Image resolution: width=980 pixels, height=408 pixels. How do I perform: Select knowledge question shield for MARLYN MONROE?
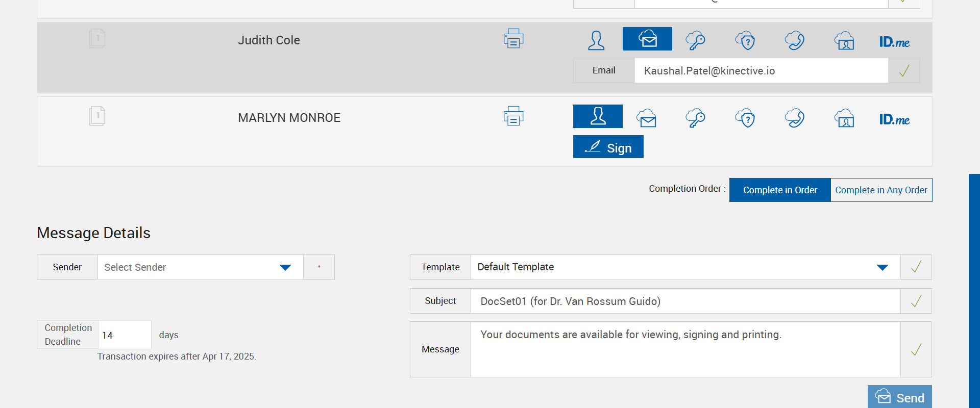pos(745,118)
